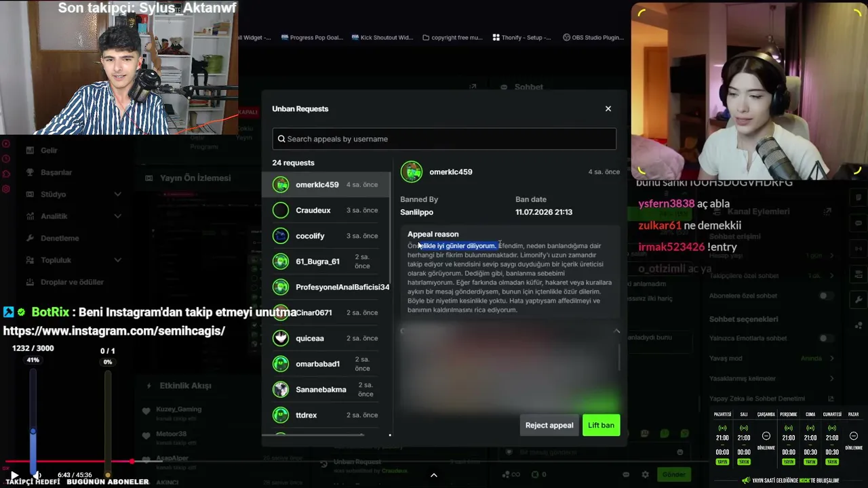The image size is (868, 488).
Task: Open Topluluk in dashboard sidebar
Action: pos(56,260)
